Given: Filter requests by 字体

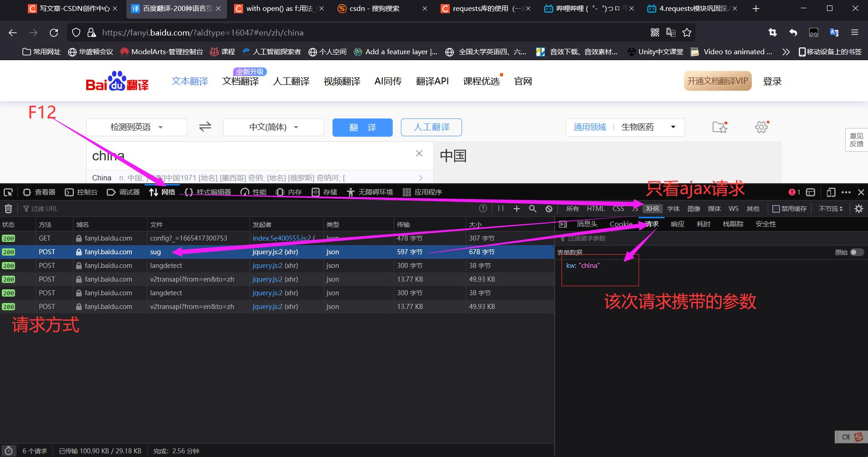Looking at the screenshot, I should coord(673,209).
